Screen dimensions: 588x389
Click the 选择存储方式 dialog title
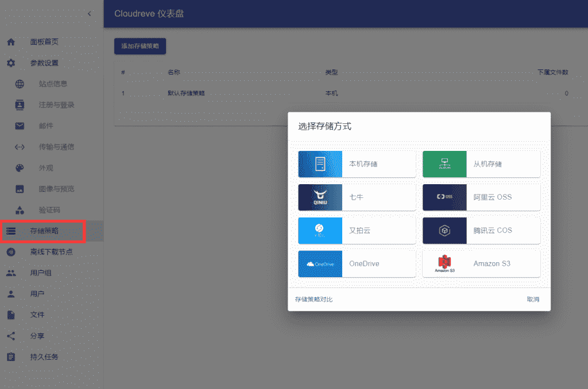click(325, 126)
